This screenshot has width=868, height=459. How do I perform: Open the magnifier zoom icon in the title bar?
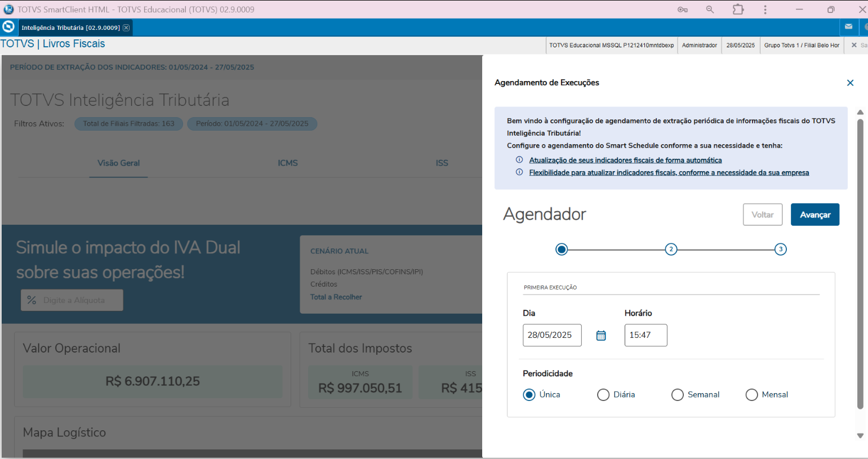coord(710,10)
